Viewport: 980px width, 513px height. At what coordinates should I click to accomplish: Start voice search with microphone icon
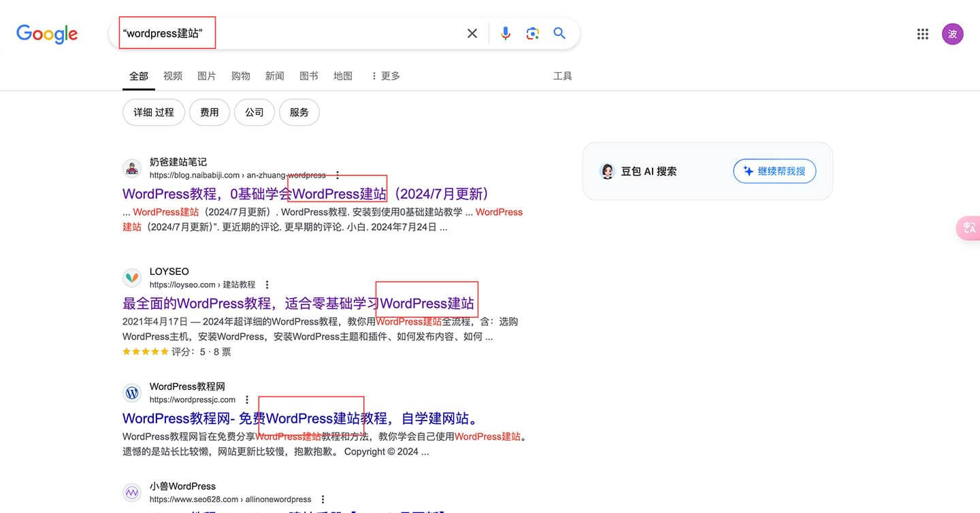(505, 33)
